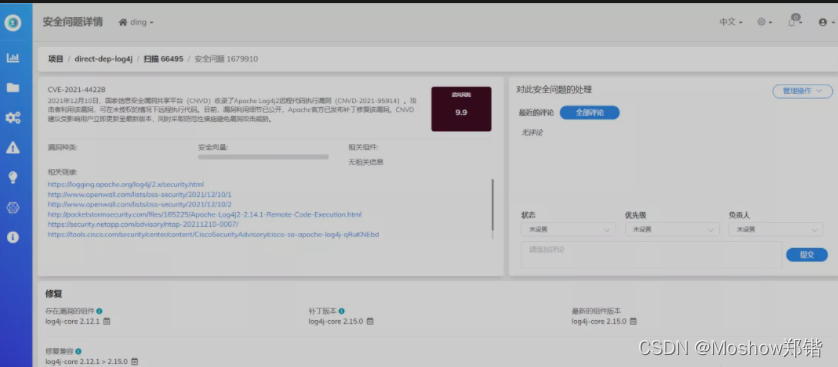Open the folder projects icon in sidebar
The width and height of the screenshot is (838, 367).
coord(13,88)
